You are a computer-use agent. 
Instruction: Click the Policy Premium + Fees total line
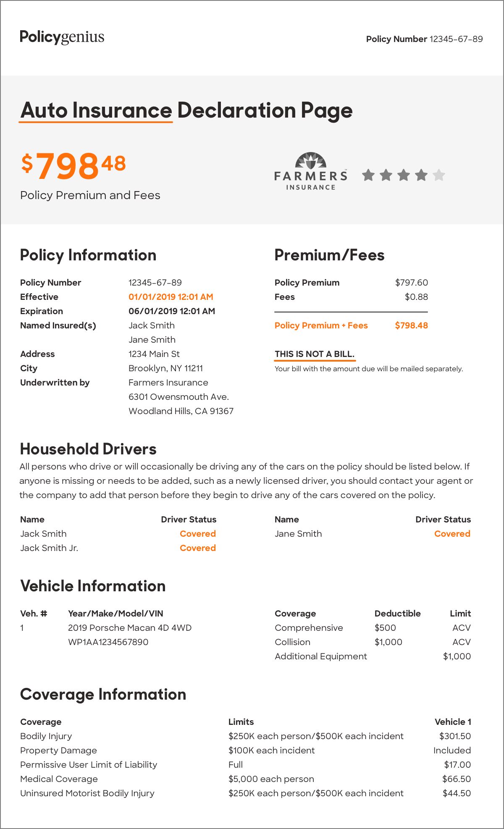351,325
